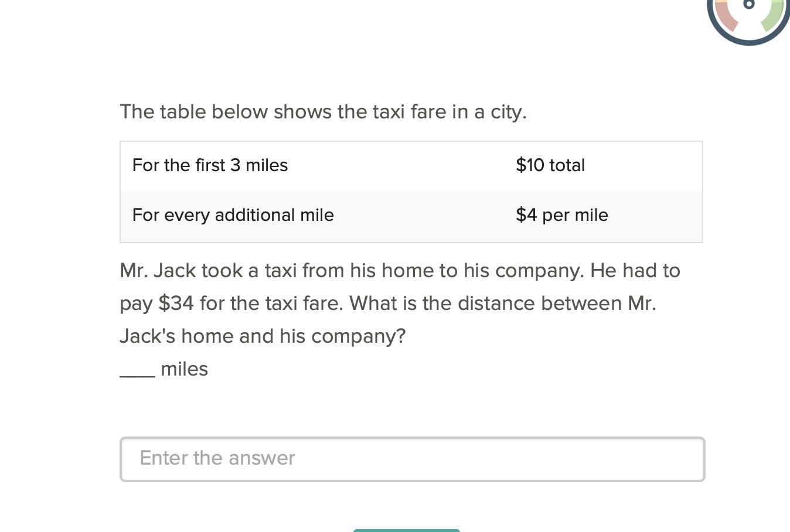
Task: Focus the 'Enter the answer' input field
Action: coord(412,459)
